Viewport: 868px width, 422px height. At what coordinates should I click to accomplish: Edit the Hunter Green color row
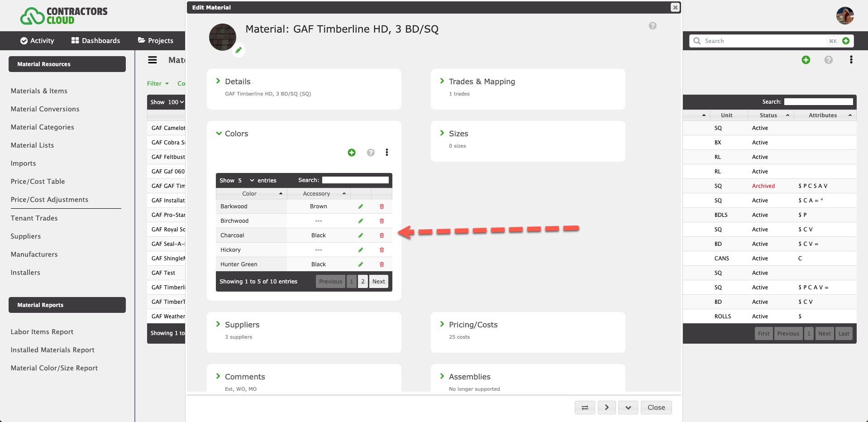tap(361, 264)
